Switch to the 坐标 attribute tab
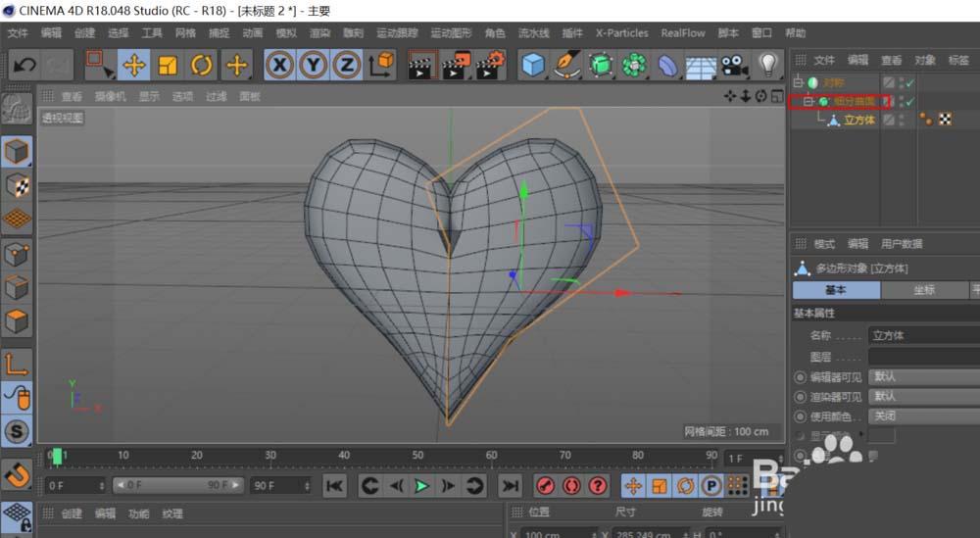Viewport: 980px width, 538px height. (923, 290)
